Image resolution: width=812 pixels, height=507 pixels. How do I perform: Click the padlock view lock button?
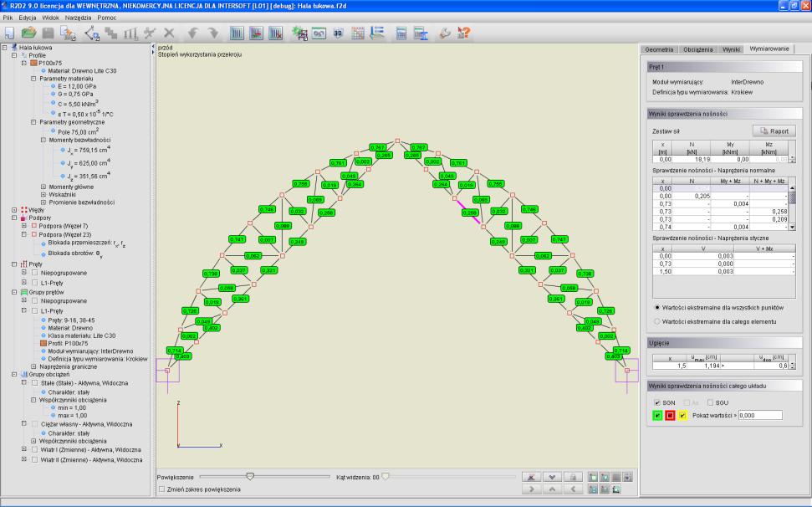[573, 477]
